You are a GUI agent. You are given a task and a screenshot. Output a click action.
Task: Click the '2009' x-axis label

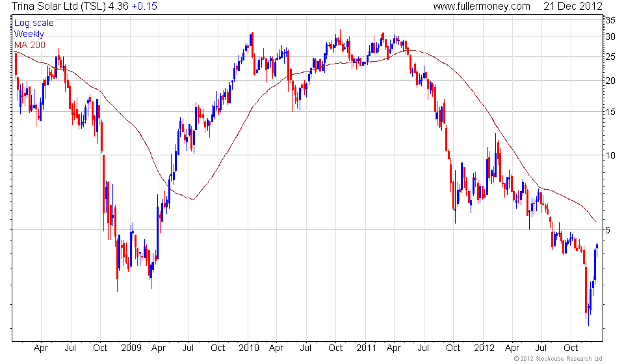pos(131,348)
